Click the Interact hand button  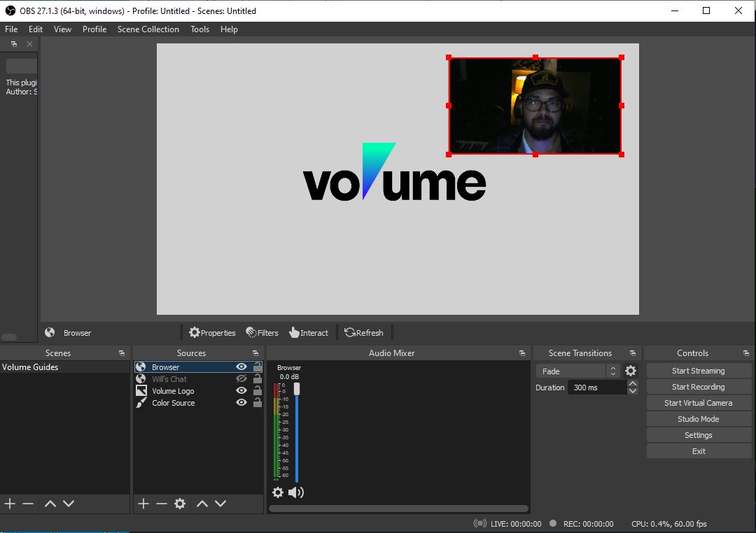[309, 332]
